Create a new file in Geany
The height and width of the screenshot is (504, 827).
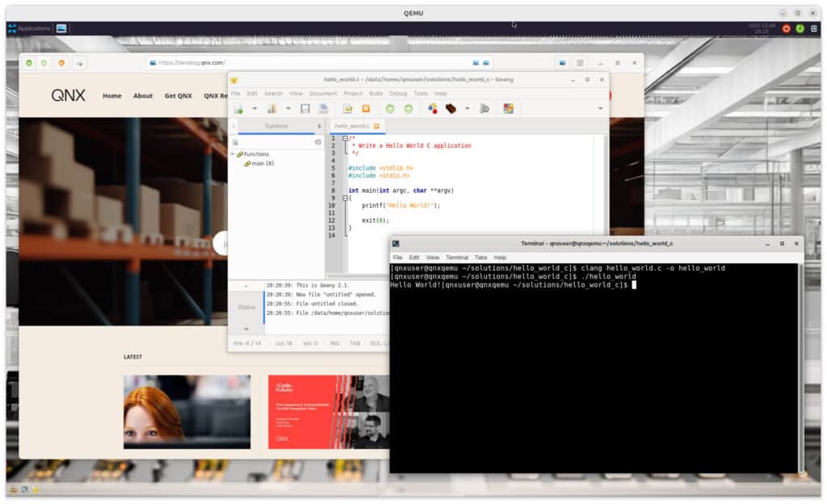point(239,108)
